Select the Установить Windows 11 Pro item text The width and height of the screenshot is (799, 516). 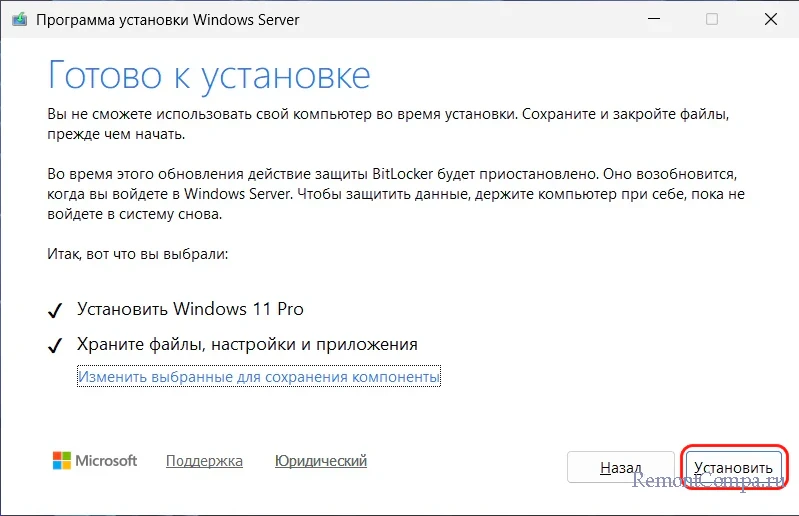pos(190,309)
